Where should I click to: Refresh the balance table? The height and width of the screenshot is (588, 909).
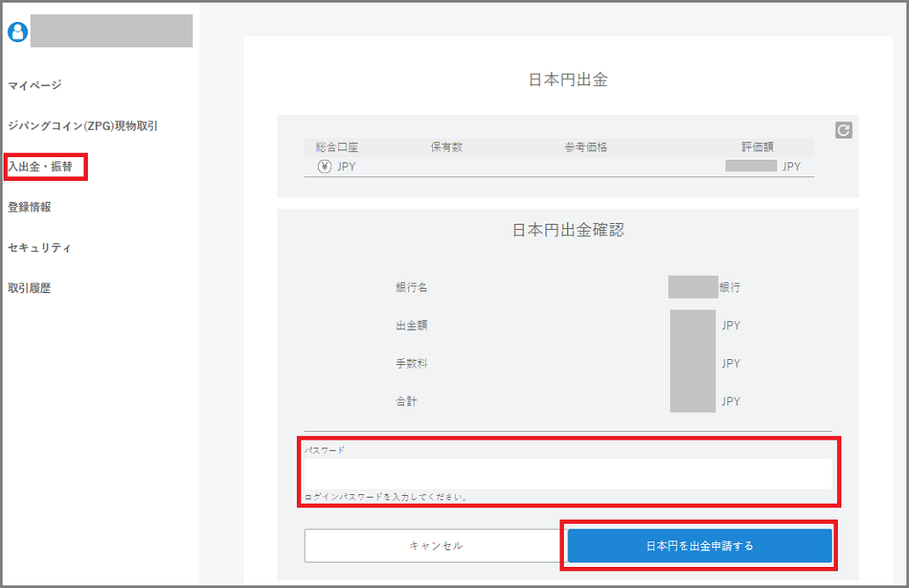[x=843, y=131]
